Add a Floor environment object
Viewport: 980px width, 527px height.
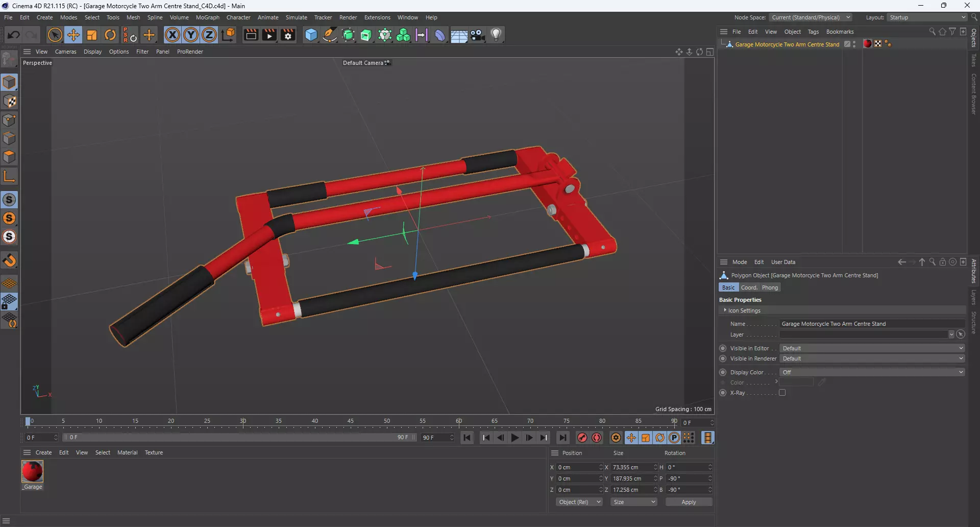459,35
